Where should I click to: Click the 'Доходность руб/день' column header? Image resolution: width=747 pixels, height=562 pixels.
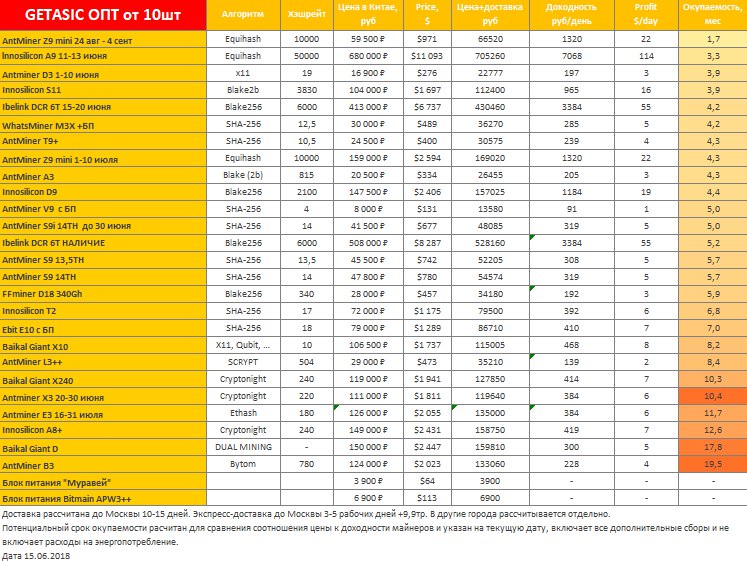tap(572, 15)
